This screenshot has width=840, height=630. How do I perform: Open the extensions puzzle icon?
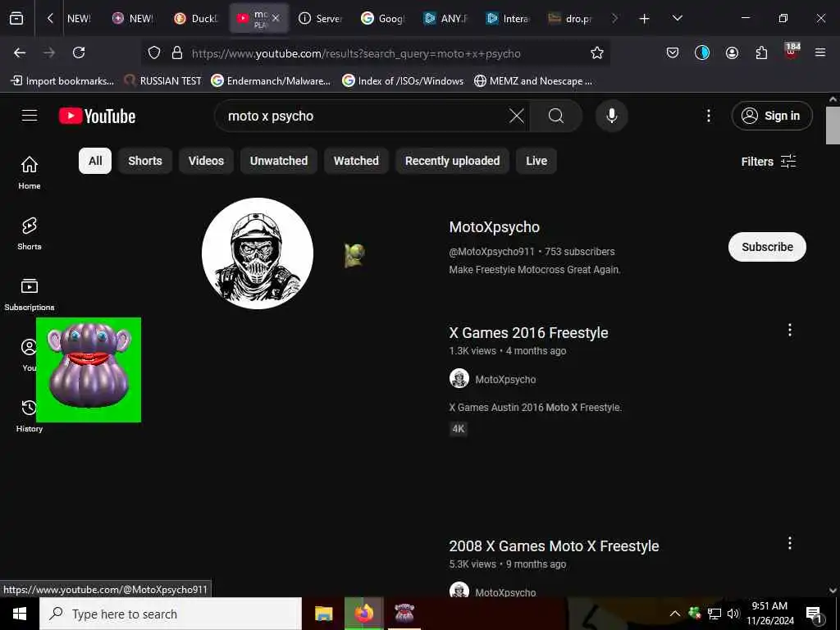pos(761,52)
